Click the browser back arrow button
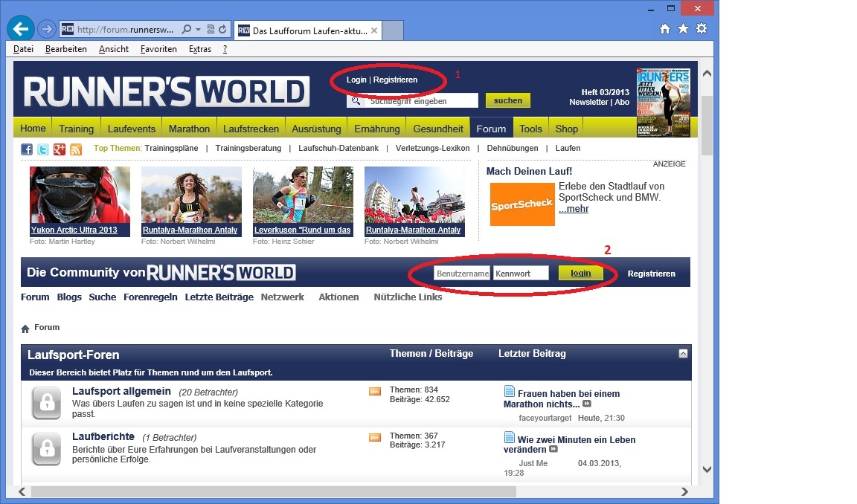The width and height of the screenshot is (857, 504). (x=21, y=29)
